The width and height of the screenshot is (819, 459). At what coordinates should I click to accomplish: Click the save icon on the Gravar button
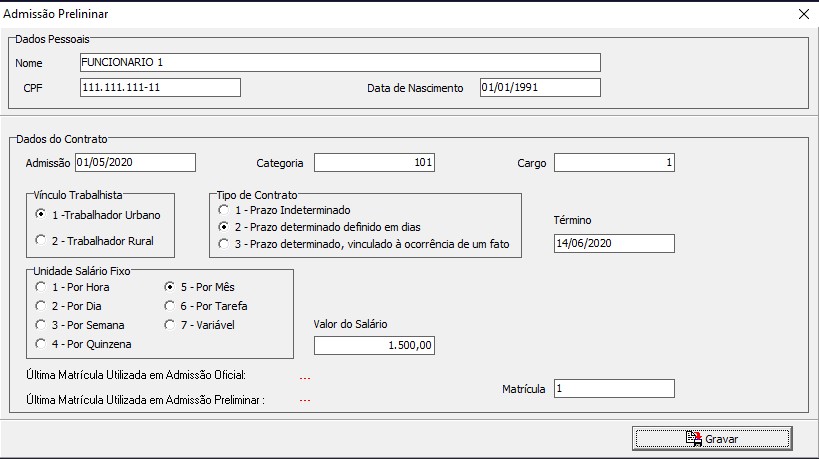[x=694, y=439]
